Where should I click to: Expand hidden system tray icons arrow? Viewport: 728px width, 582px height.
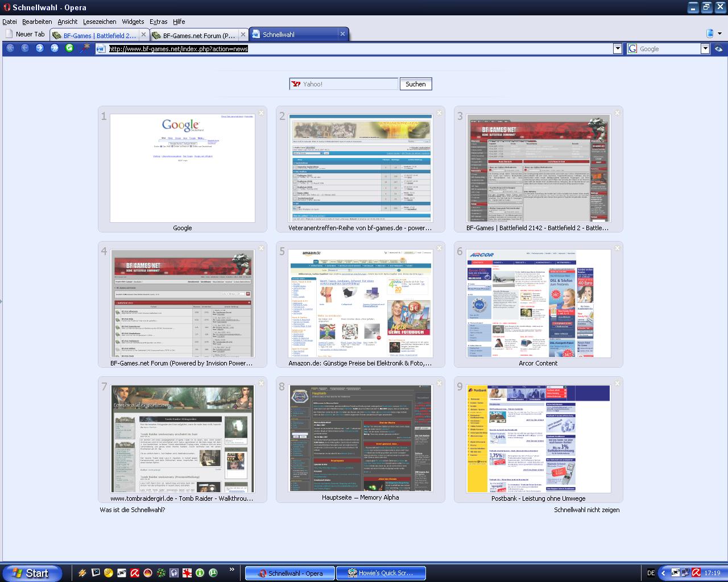pyautogui.click(x=664, y=573)
